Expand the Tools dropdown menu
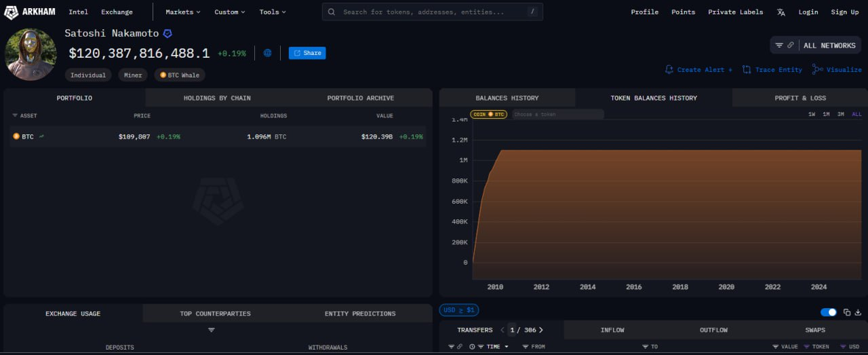The image size is (868, 355). pyautogui.click(x=273, y=12)
